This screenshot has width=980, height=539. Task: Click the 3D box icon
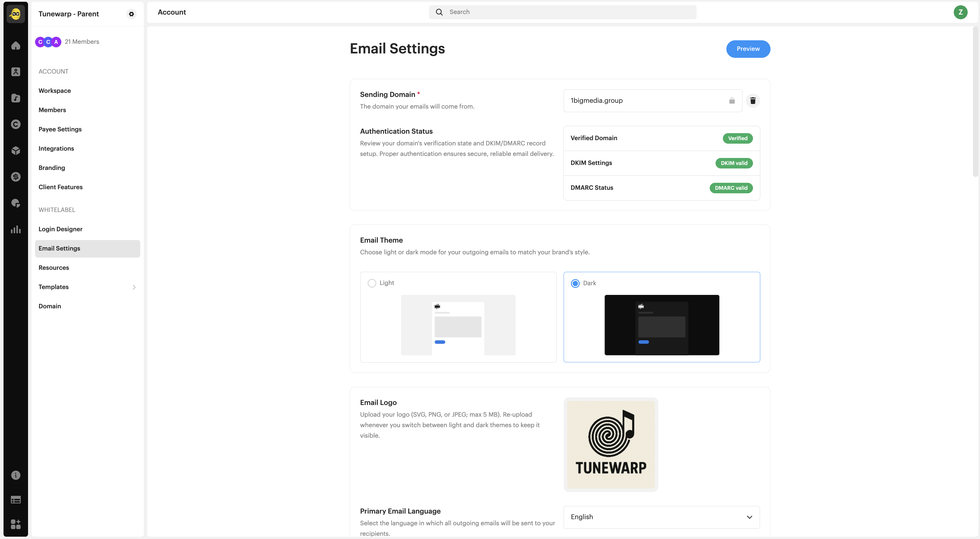[x=15, y=151]
